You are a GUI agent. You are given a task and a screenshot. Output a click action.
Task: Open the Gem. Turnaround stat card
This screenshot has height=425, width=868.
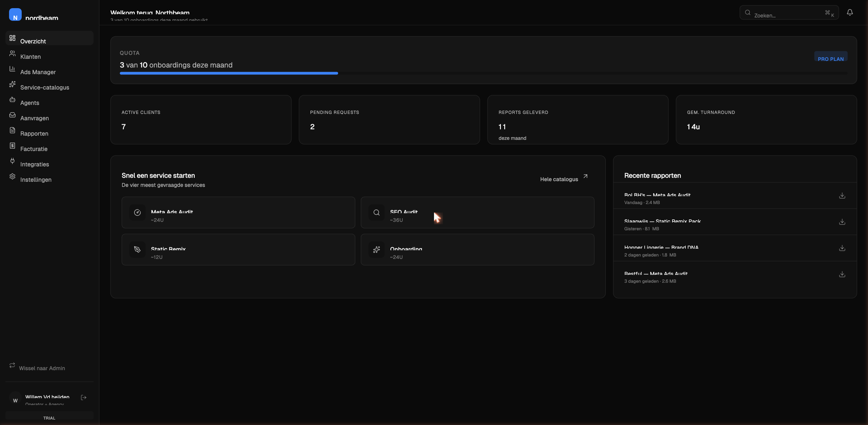point(766,120)
